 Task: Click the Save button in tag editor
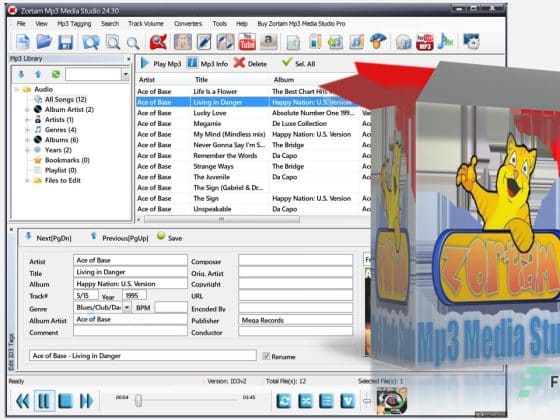170,238
